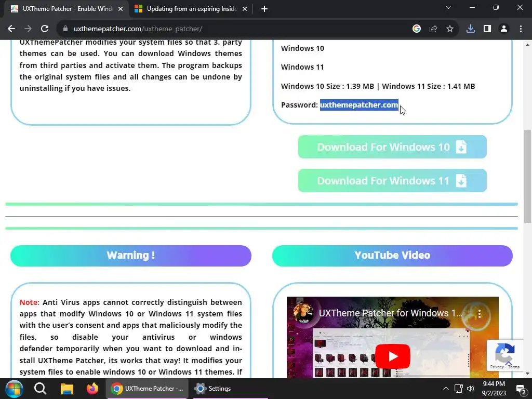Bookmark this page with the star icon
532x399 pixels.
pos(450,29)
